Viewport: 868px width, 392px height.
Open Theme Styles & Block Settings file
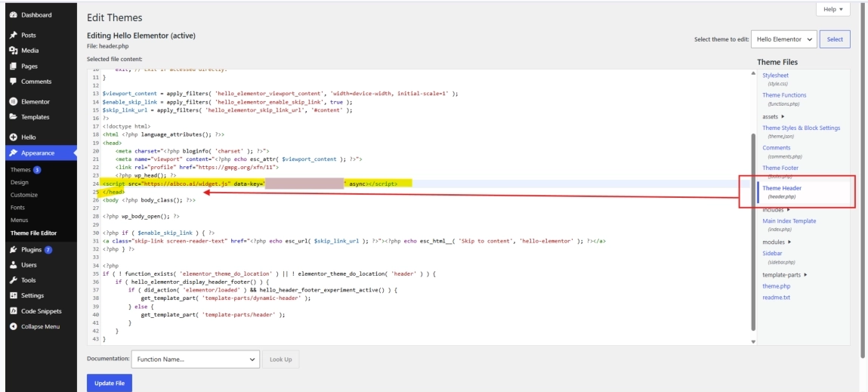coord(801,128)
